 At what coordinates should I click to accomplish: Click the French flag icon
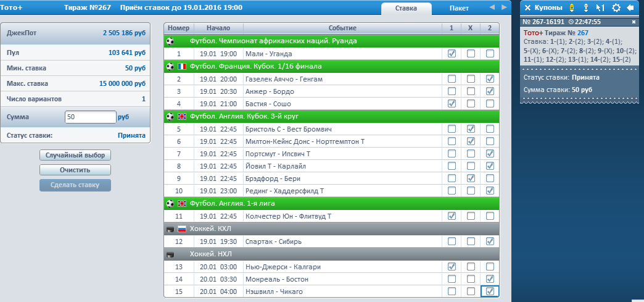pos(181,66)
